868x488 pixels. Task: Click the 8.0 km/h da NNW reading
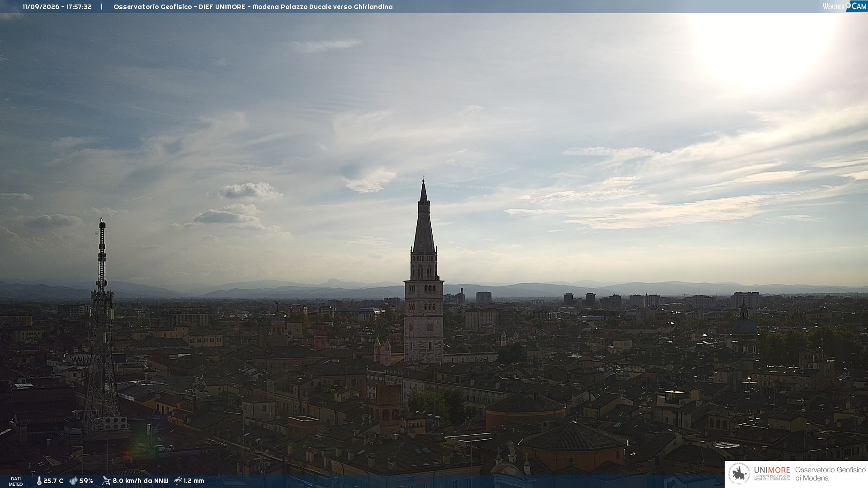pyautogui.click(x=141, y=481)
